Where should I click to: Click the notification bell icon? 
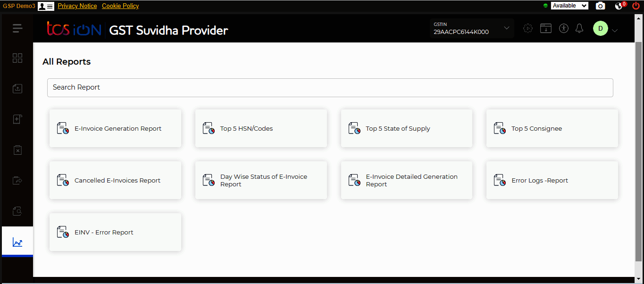tap(579, 28)
